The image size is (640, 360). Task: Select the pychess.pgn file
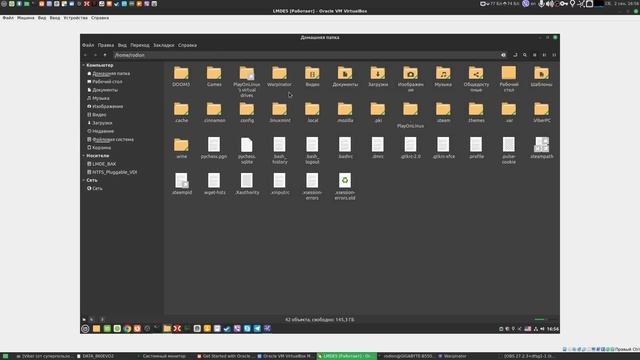[x=214, y=148]
